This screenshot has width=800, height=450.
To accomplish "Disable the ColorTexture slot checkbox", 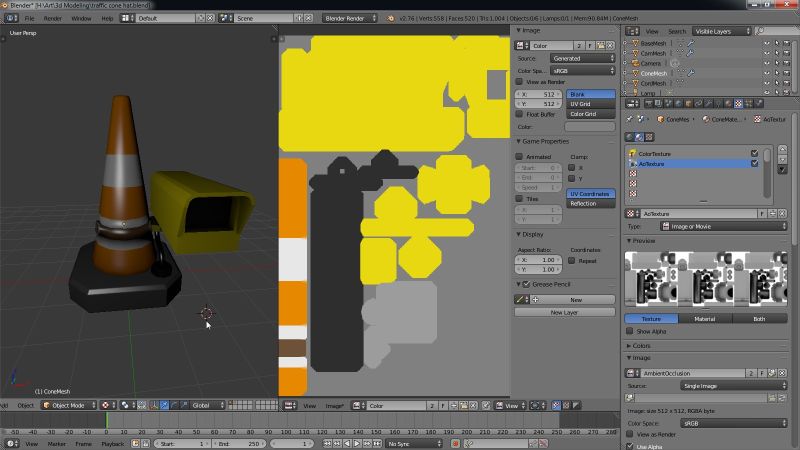I will point(755,154).
